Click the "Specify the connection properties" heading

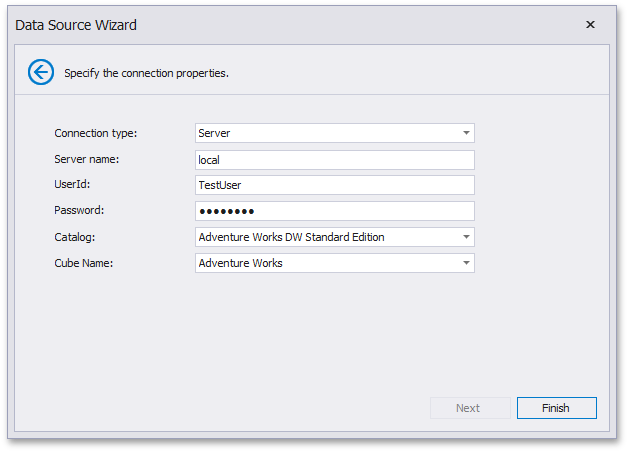pyautogui.click(x=146, y=73)
